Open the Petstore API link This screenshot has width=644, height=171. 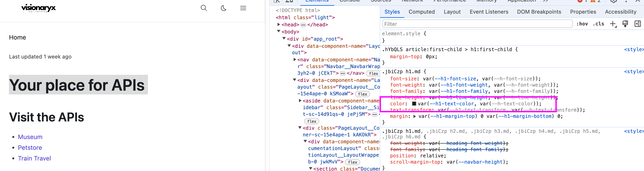[x=30, y=148]
